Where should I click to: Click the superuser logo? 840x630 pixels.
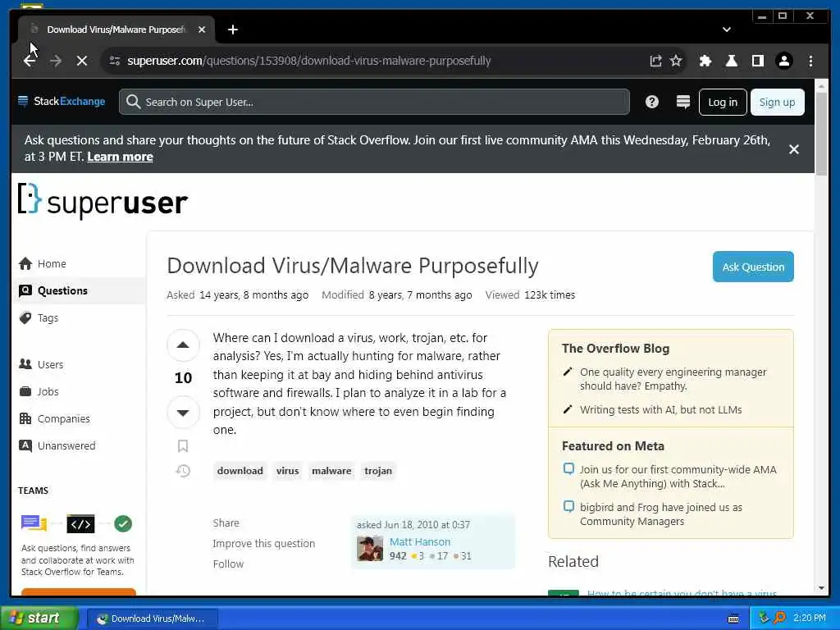pyautogui.click(x=103, y=202)
